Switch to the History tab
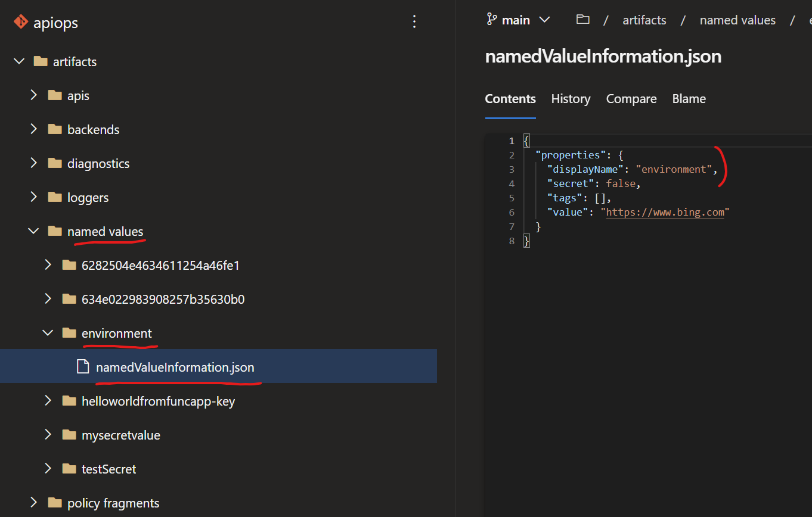The image size is (812, 517). pos(570,98)
